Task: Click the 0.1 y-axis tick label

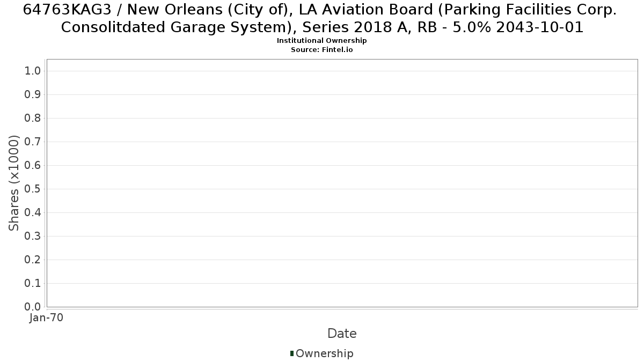Action: [x=33, y=283]
